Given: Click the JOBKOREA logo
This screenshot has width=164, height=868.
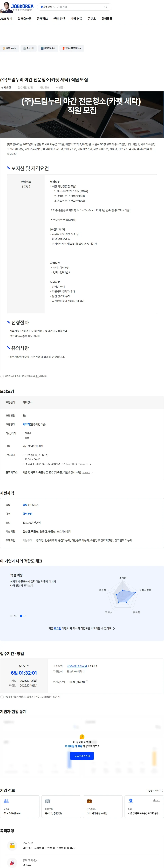Looking at the screenshot, I should click(22, 6).
